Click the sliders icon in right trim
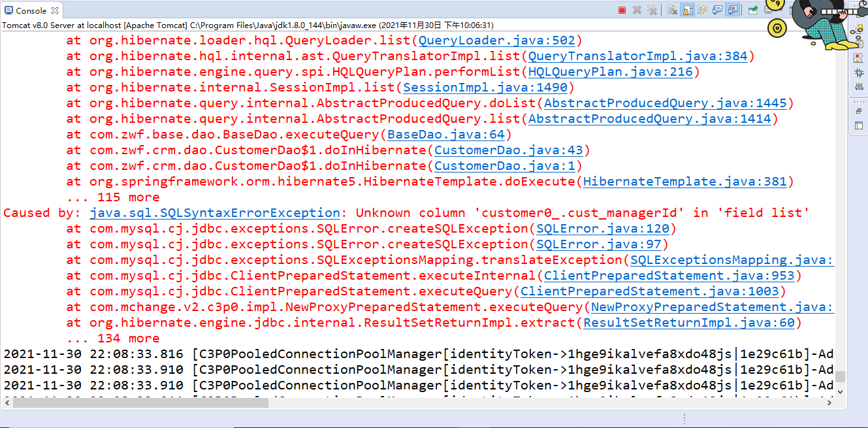 click(859, 86)
